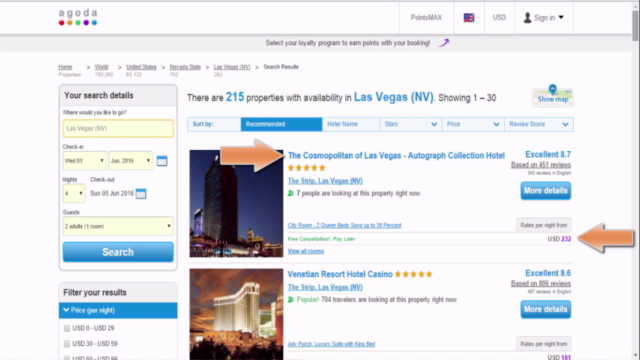Open the USD currency selector
The width and height of the screenshot is (640, 360).
coord(499,18)
